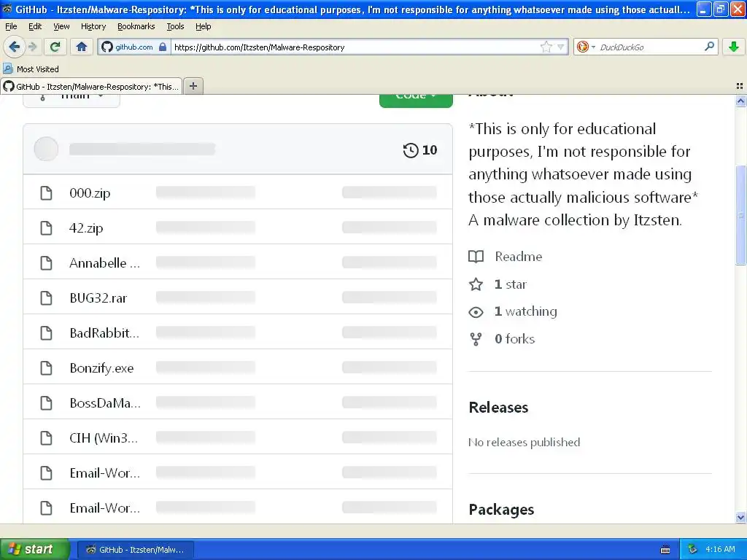Click the search magnifier icon
The width and height of the screenshot is (747, 560).
coord(709,46)
